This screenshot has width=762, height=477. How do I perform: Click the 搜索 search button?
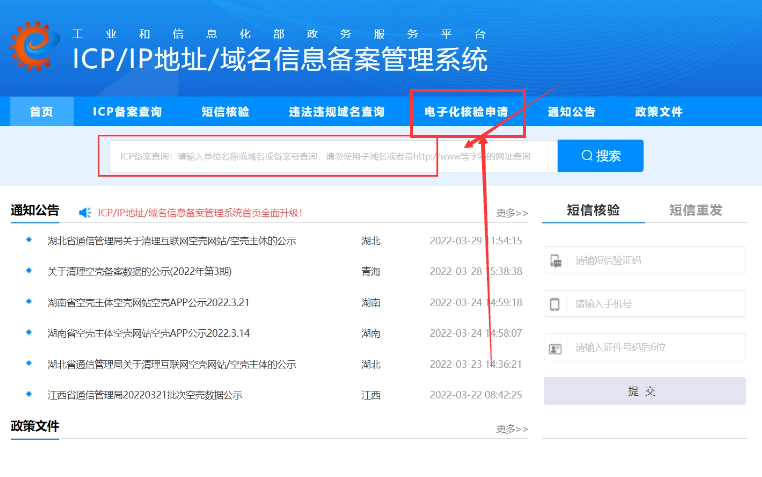pos(601,156)
